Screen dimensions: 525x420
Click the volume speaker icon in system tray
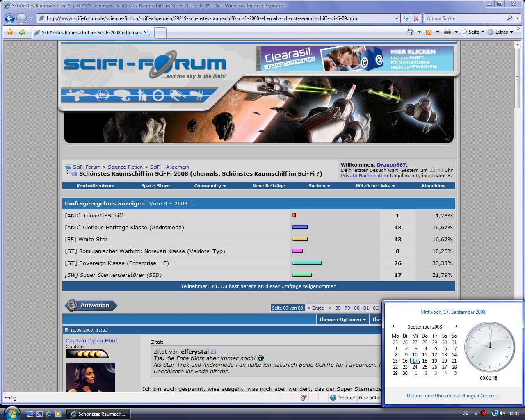pos(502,413)
